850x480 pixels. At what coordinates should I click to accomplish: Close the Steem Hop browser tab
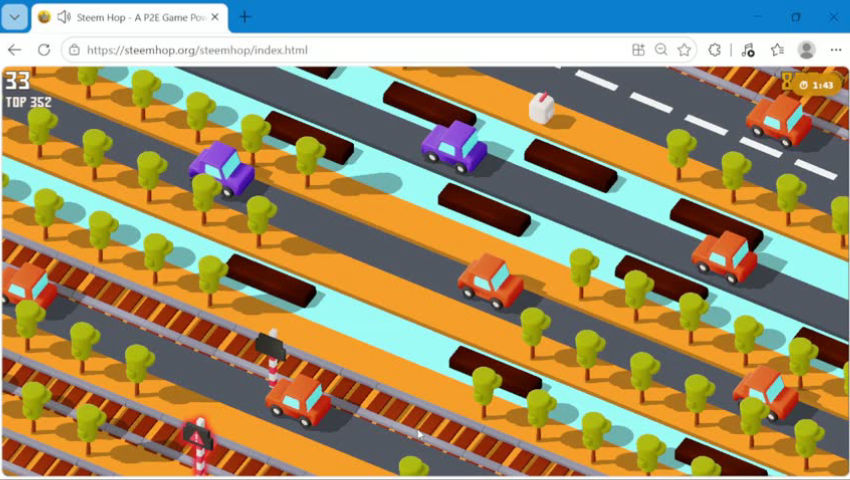tap(215, 17)
